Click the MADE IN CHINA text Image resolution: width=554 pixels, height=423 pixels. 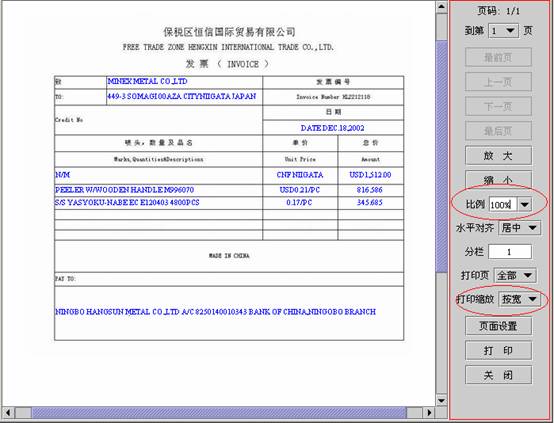coord(229,256)
